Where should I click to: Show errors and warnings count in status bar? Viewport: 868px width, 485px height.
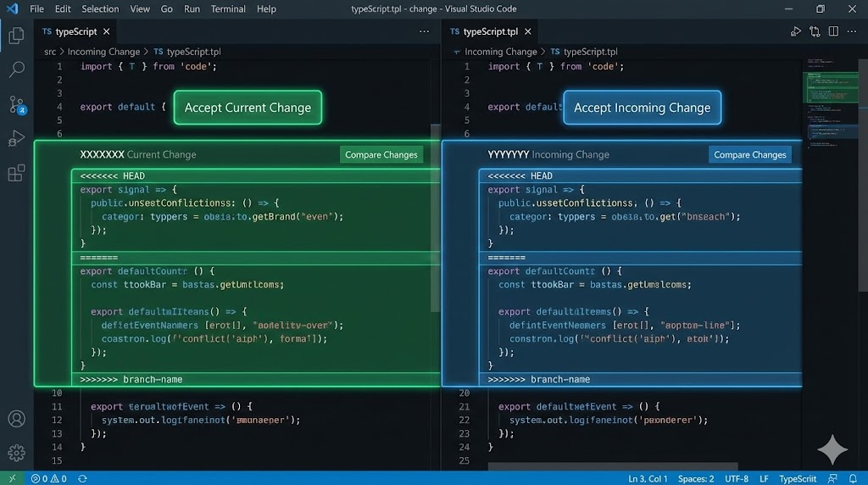click(48, 478)
